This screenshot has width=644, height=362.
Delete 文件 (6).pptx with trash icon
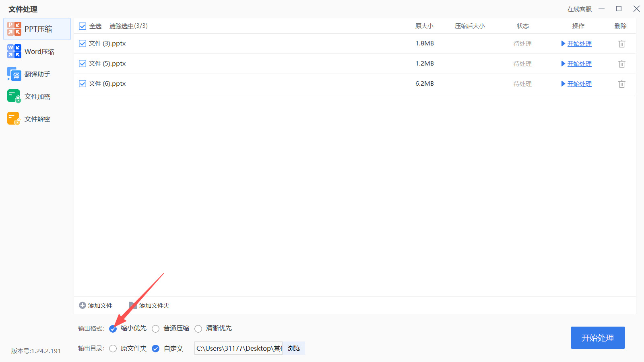coord(622,84)
